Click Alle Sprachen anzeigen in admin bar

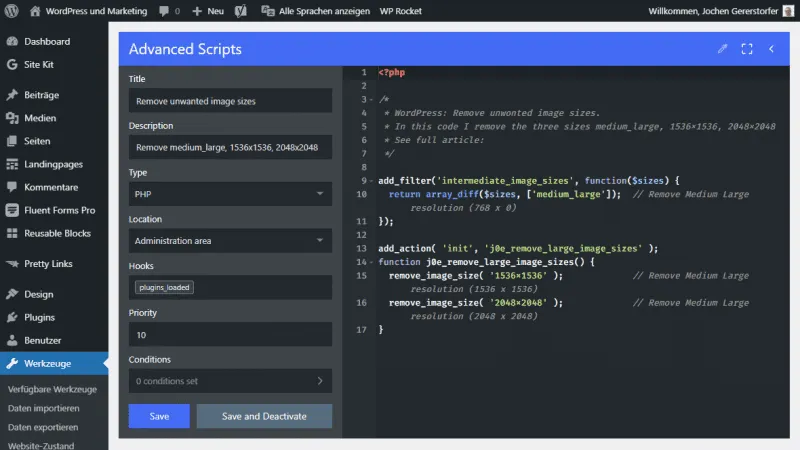pos(324,11)
